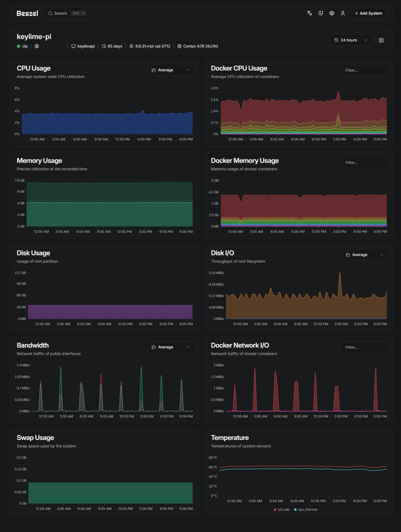
Task: Open settings gear icon in header
Action: 332,13
